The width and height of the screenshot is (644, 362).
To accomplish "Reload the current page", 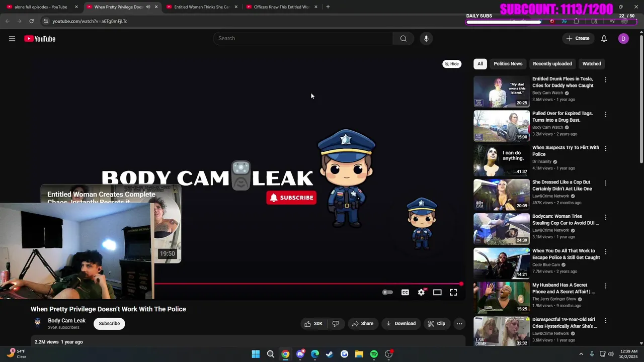I will (x=31, y=21).
